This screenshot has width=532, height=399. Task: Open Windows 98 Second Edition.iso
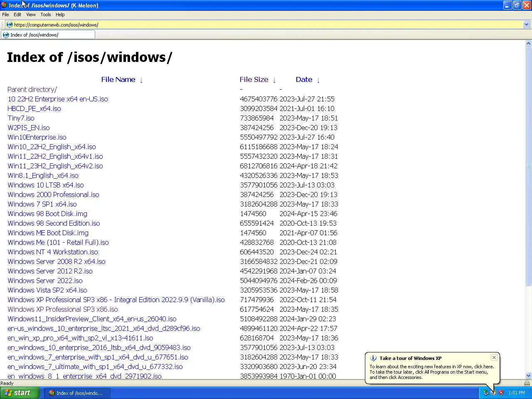pos(54,223)
